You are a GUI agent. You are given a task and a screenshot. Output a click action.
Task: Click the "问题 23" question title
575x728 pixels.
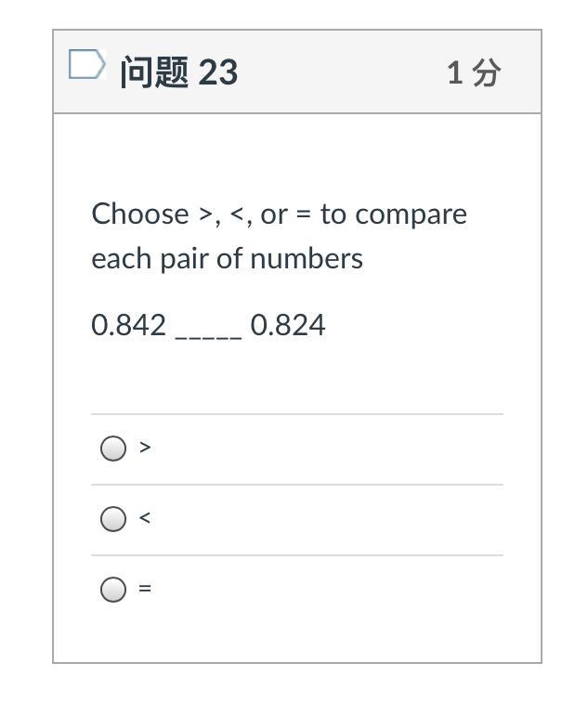(178, 72)
